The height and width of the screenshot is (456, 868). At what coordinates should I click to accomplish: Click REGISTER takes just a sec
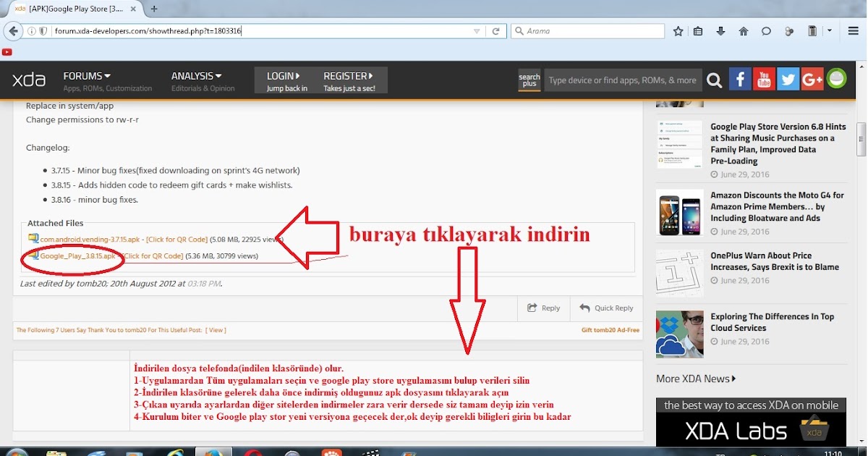coord(349,80)
